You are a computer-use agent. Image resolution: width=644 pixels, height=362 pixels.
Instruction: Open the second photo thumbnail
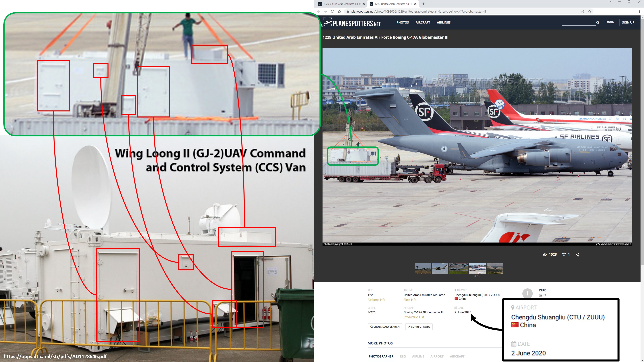[x=440, y=268]
